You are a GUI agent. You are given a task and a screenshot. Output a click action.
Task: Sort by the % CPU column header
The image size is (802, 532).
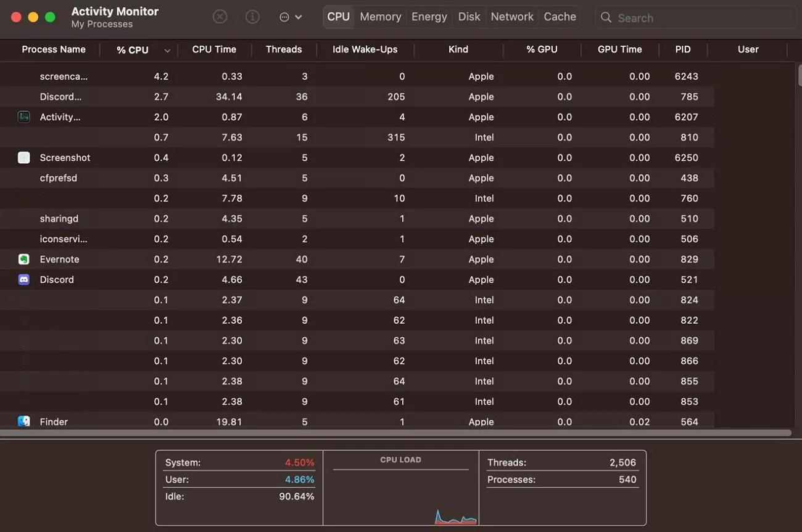pos(133,50)
